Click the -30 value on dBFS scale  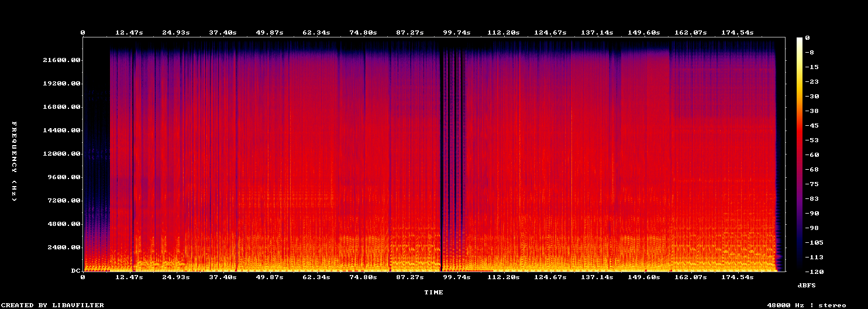[812, 97]
